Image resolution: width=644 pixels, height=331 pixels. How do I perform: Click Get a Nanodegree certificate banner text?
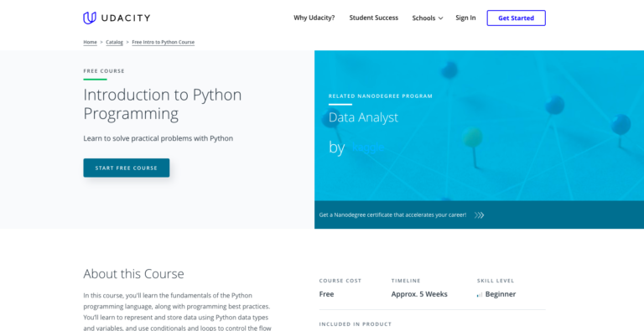[x=392, y=215]
